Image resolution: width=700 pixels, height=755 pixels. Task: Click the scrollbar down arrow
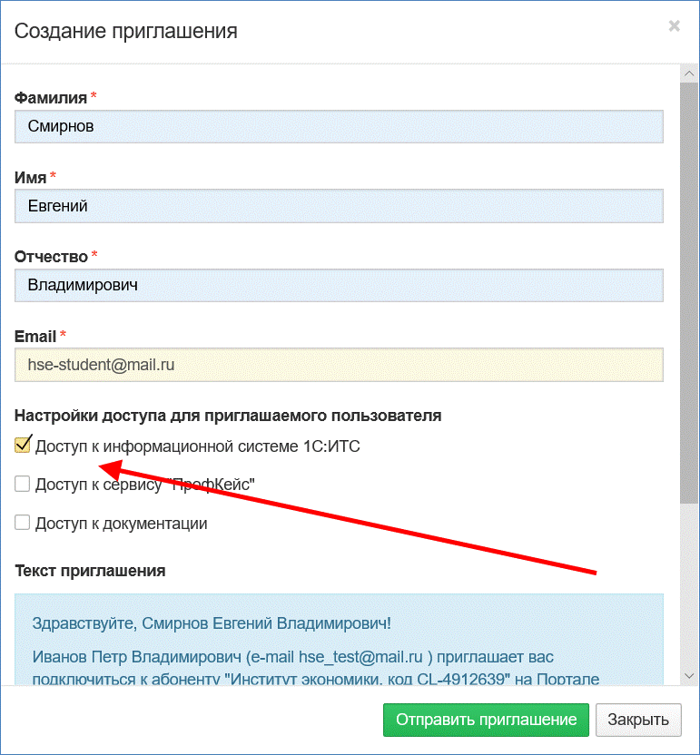pos(689,675)
